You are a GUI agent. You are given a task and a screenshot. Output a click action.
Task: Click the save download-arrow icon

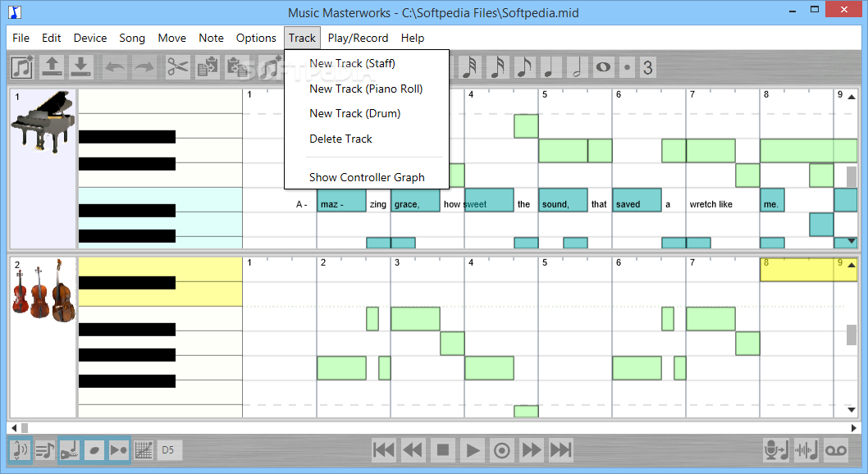click(81, 67)
